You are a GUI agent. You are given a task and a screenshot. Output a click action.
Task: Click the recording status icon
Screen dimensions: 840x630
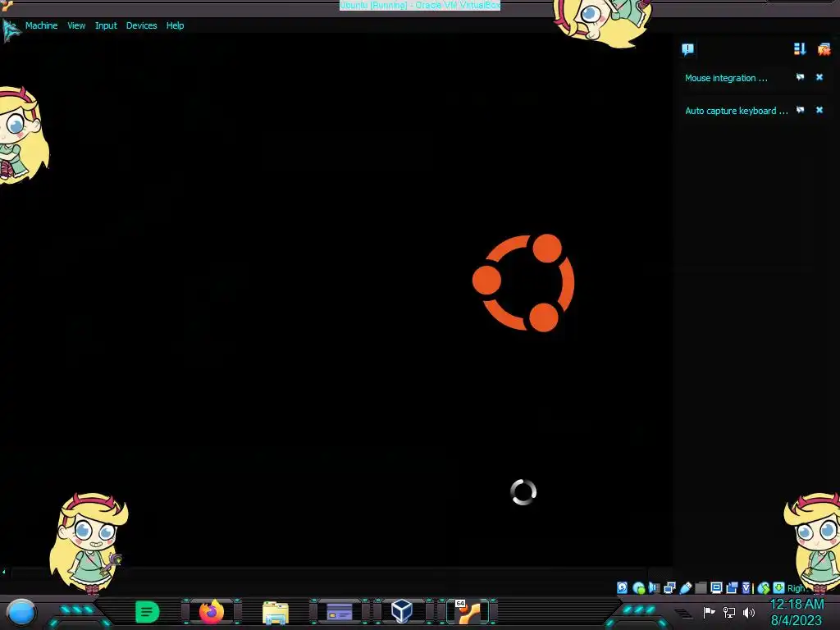point(732,587)
